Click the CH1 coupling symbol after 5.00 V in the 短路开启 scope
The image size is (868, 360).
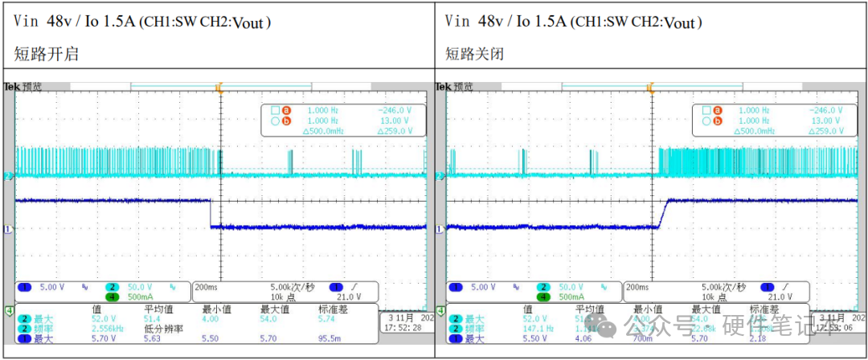84,288
